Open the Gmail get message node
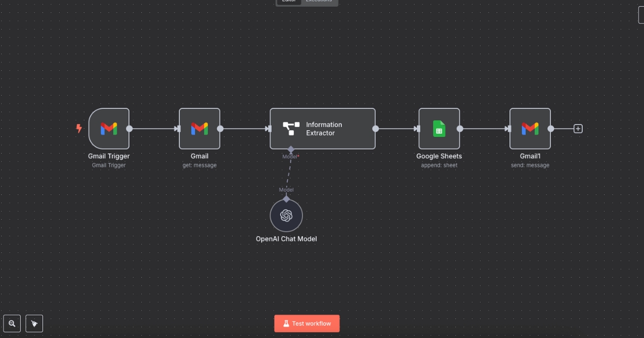This screenshot has width=644, height=338. tap(200, 129)
